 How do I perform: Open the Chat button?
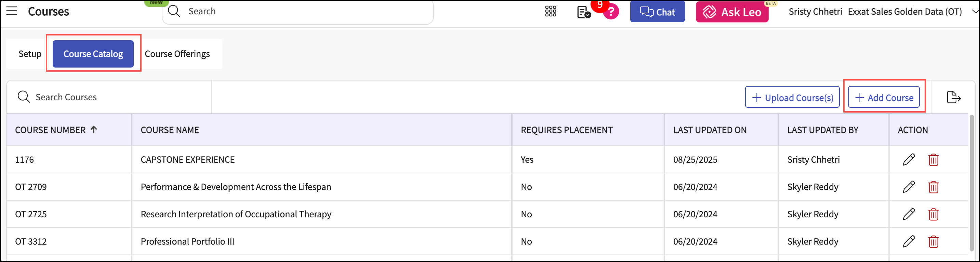(657, 12)
